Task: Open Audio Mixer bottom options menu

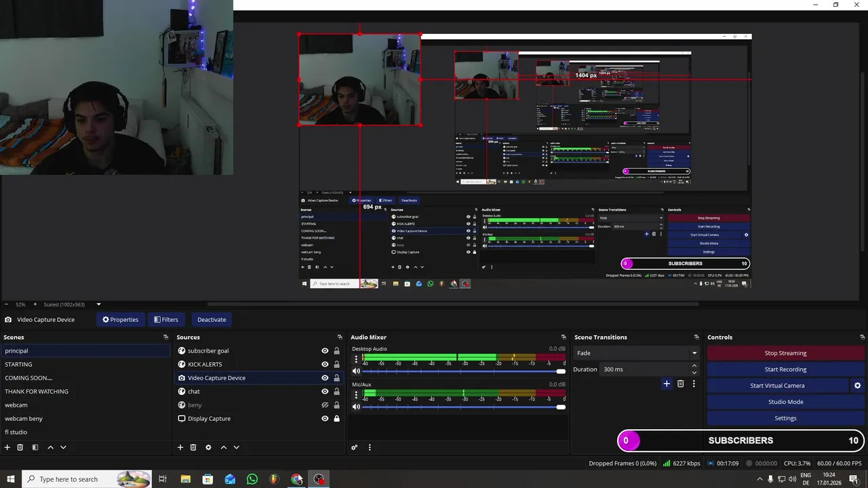Action: (x=370, y=447)
